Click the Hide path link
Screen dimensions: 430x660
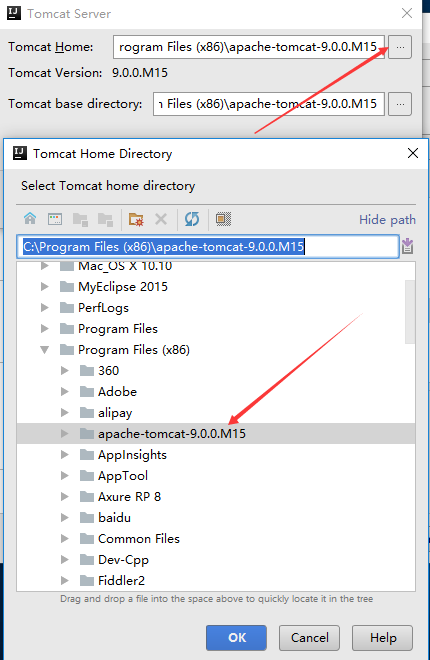click(x=387, y=220)
